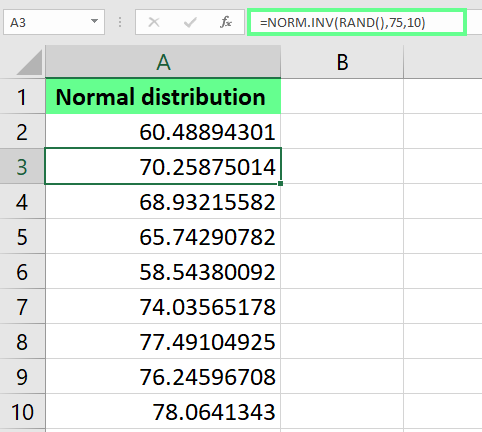The width and height of the screenshot is (482, 432).
Task: Select row 5 header
Action: 22,237
